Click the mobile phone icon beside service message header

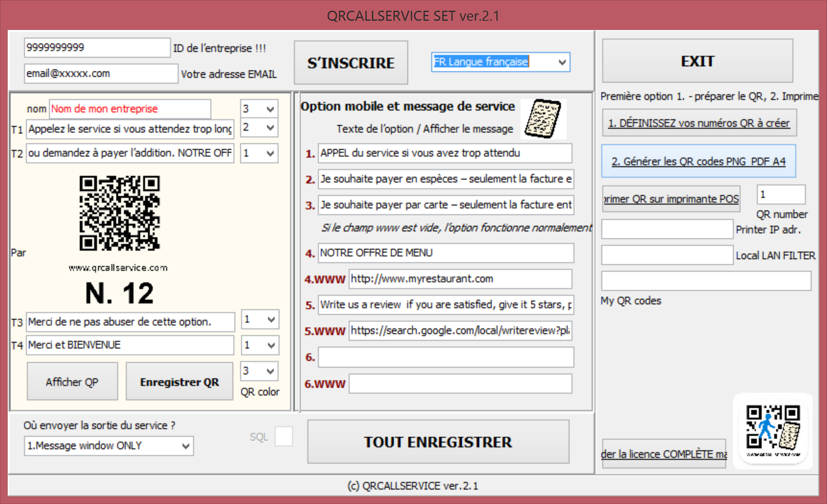point(543,118)
